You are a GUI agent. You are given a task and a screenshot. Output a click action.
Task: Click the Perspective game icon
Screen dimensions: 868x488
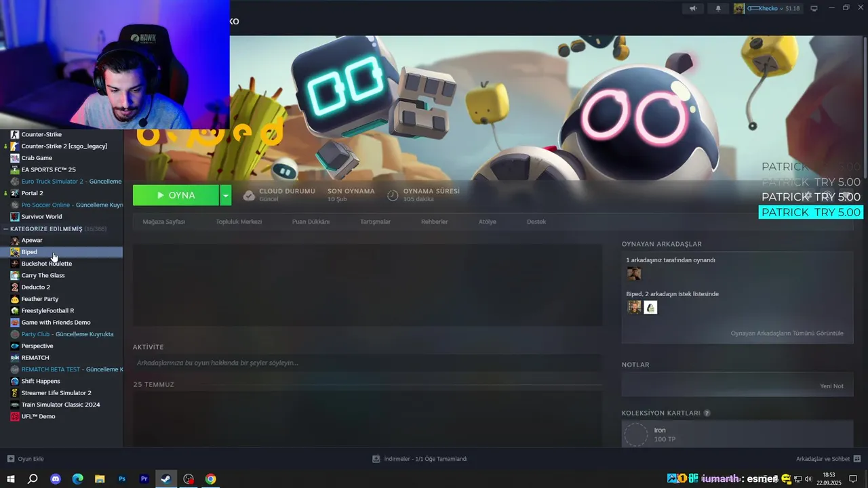tap(15, 346)
